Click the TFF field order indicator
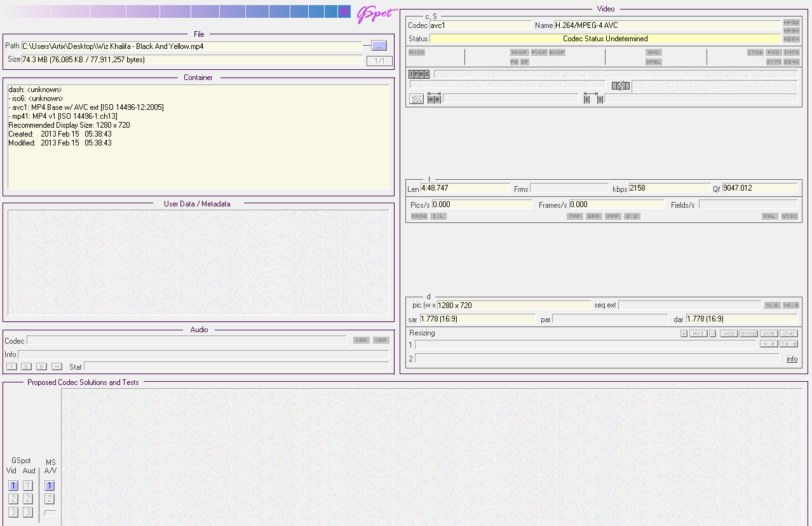812x526 pixels. pyautogui.click(x=575, y=216)
